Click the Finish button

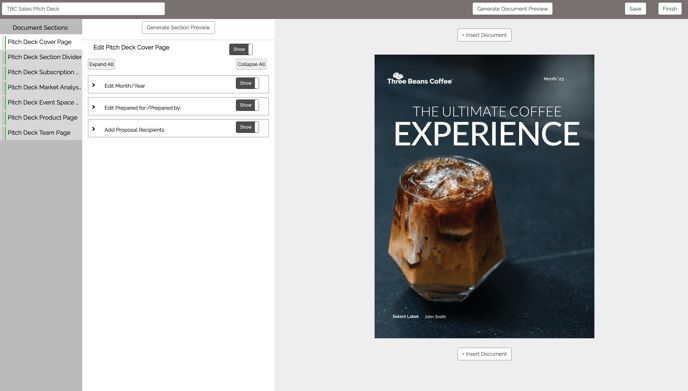click(670, 9)
